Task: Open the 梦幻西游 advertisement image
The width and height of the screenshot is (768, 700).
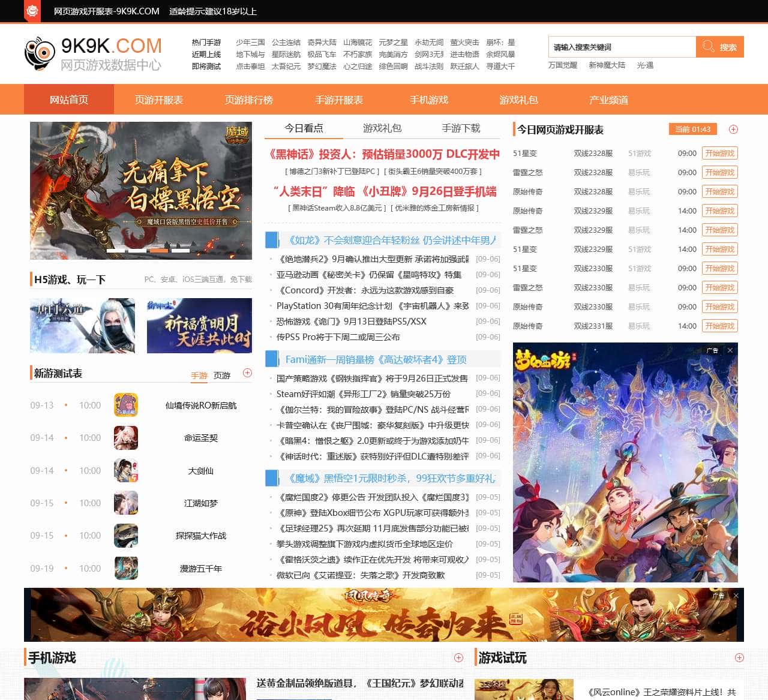Action: coord(625,462)
